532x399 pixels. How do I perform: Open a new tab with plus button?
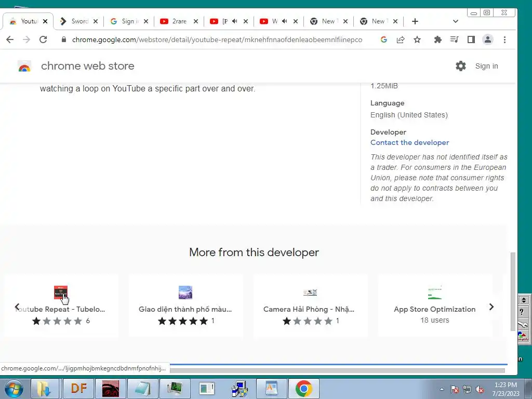(415, 21)
